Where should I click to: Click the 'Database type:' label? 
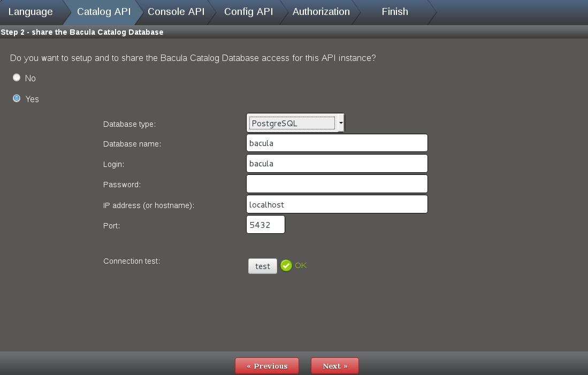pos(129,124)
